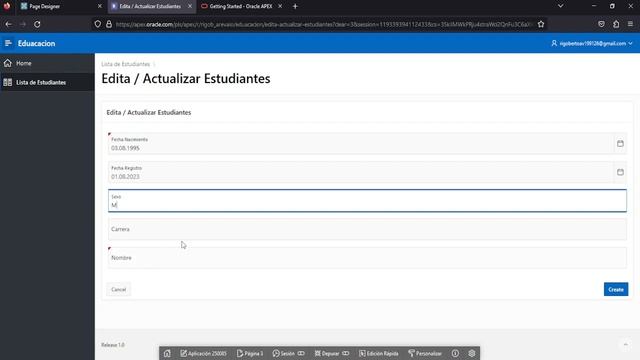Toggle the navigation hamburger menu
640x360 pixels.
click(8, 43)
